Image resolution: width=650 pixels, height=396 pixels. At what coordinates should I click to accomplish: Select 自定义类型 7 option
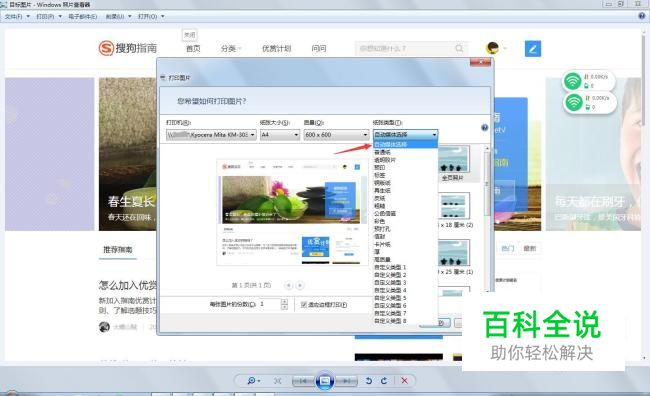pyautogui.click(x=405, y=313)
